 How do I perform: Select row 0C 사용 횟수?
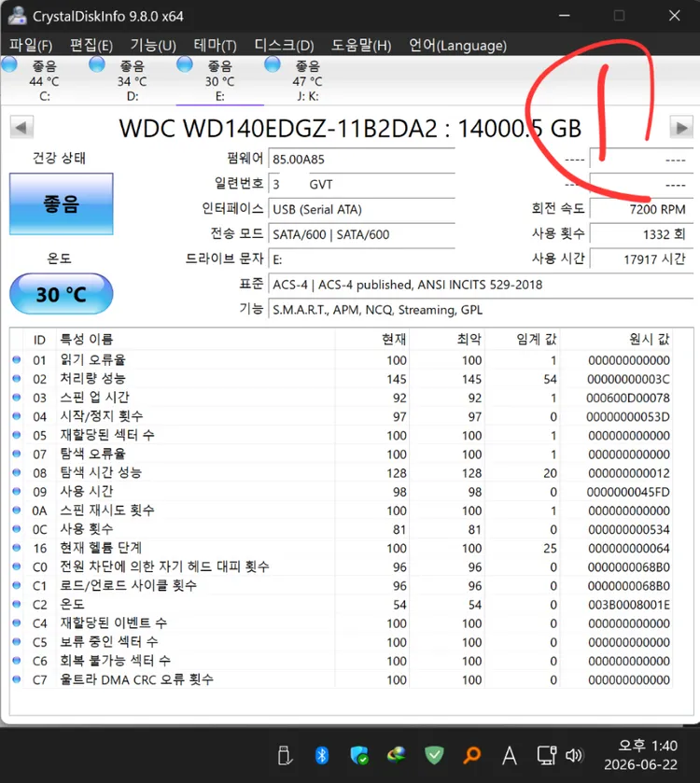(x=342, y=529)
